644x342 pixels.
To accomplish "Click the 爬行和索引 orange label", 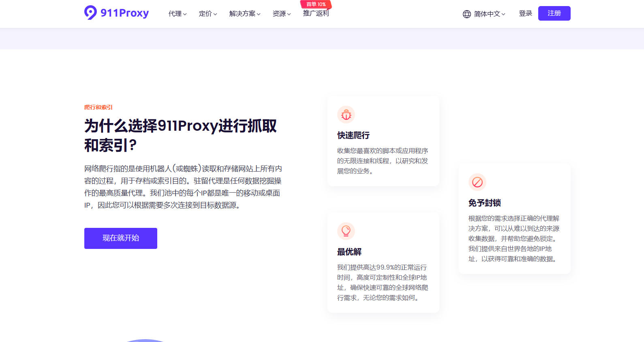I will click(98, 107).
